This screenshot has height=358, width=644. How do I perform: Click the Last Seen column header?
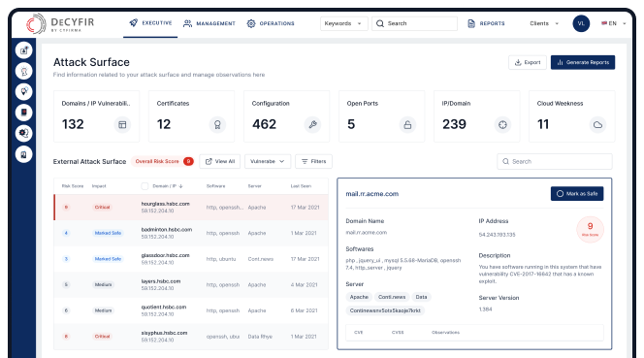point(301,186)
